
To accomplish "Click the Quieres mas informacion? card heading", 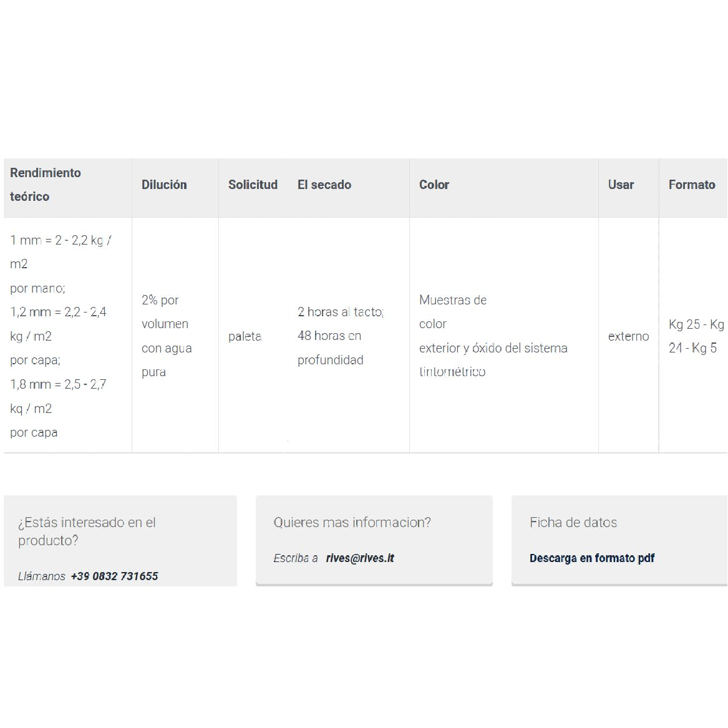I will [x=352, y=523].
